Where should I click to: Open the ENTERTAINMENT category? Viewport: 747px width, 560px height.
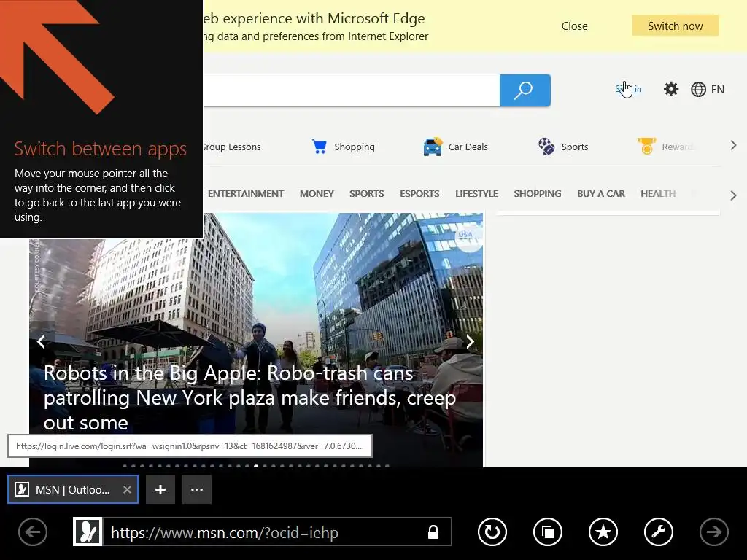(x=246, y=194)
